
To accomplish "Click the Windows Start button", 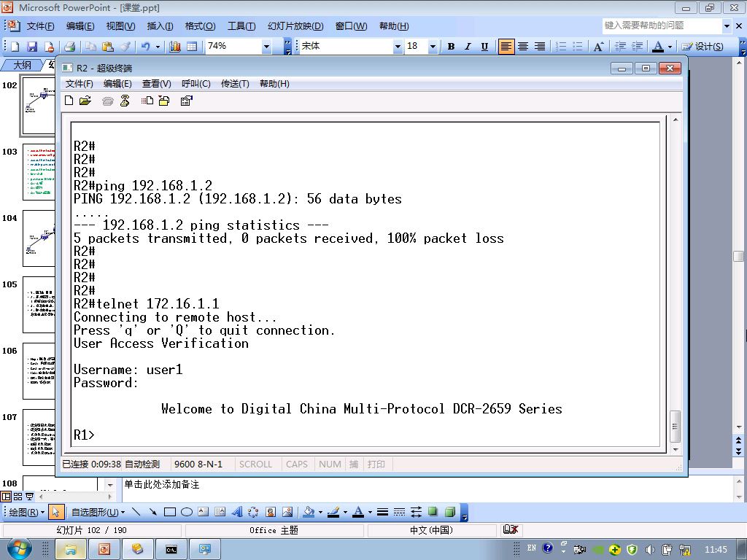I will pyautogui.click(x=18, y=549).
